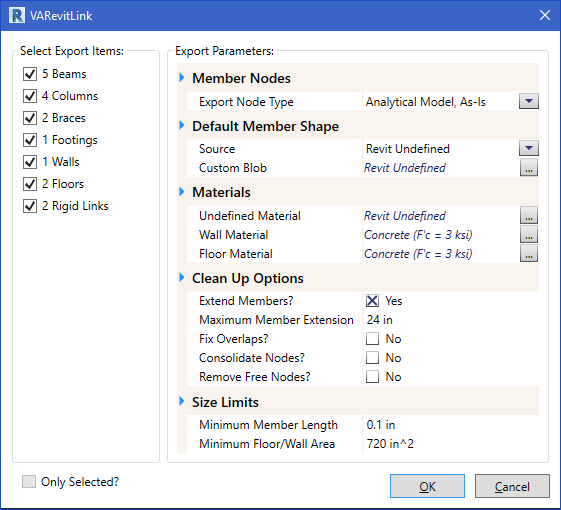Click the Cancel button
The height and width of the screenshot is (510, 561).
coord(512,486)
